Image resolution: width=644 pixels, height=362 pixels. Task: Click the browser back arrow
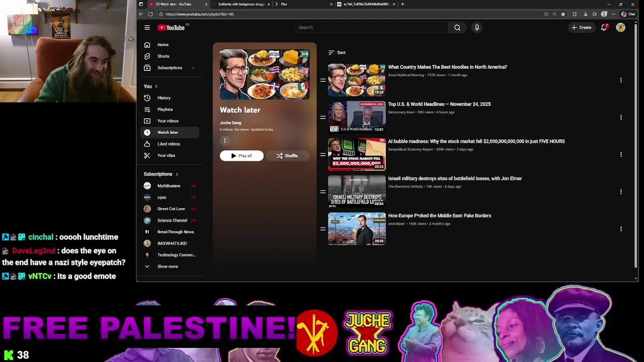tap(141, 14)
